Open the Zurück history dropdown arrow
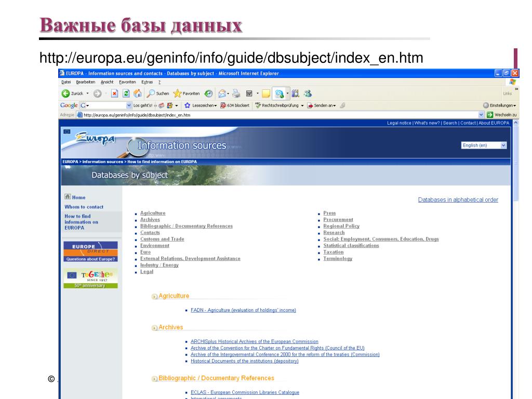Screen dimensions: 532x399 (x=87, y=94)
